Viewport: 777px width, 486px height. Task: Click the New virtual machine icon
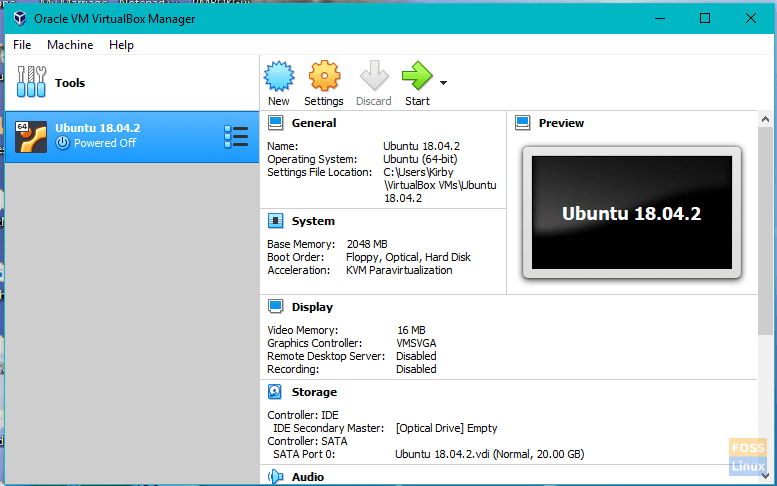(279, 76)
